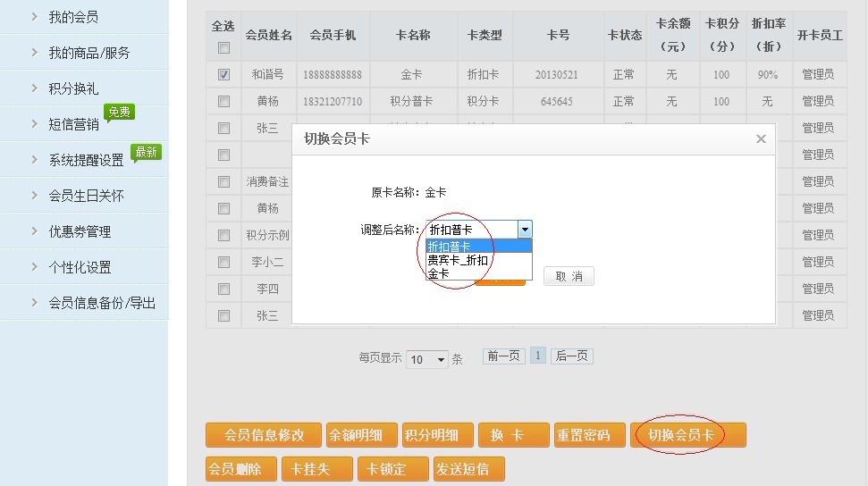Choose 金卡 option in the dropdown list
Image resolution: width=868 pixels, height=486 pixels.
pos(439,273)
